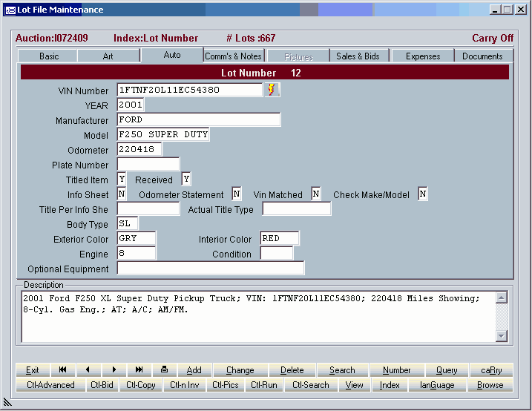Click the Lot Number 12 header bar
The image size is (532, 411).
pyautogui.click(x=265, y=73)
